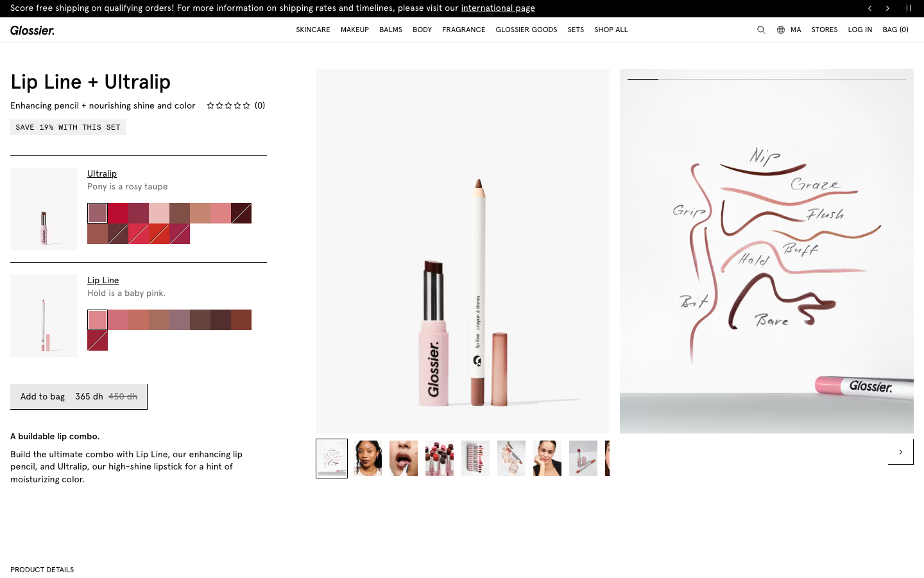Select the crossed-out orange-red Ultralip swatch
Image resolution: width=924 pixels, height=578 pixels.
(159, 234)
